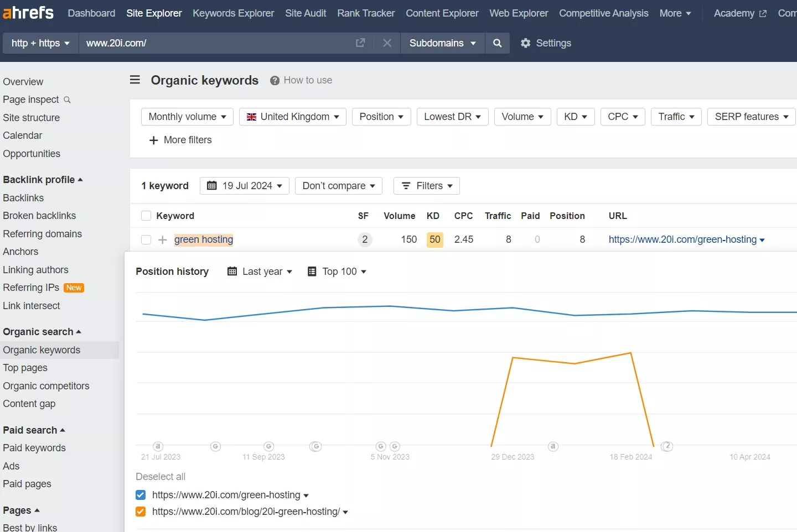797x532 pixels.
Task: Open the Top 100 positions dropdown
Action: coord(337,272)
